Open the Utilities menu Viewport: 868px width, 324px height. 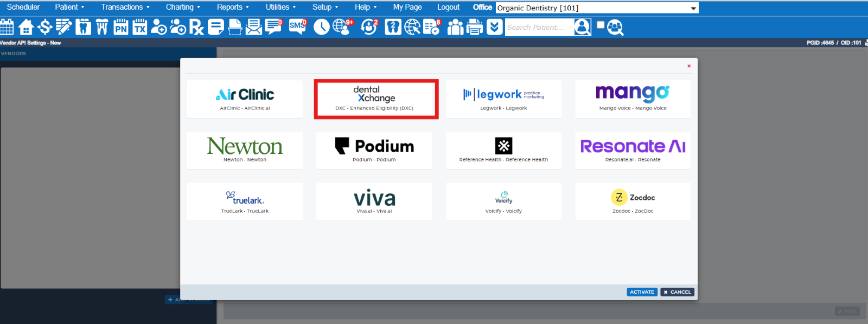point(280,7)
